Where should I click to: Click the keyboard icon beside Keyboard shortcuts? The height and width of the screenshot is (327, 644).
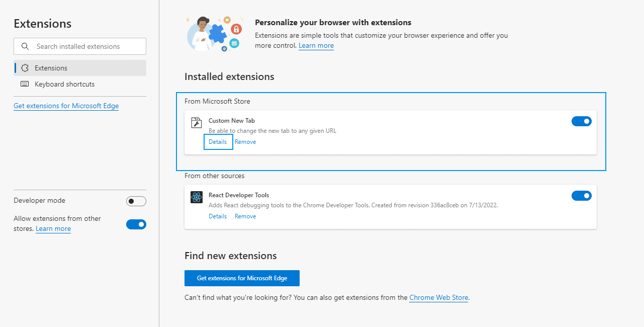(x=24, y=84)
